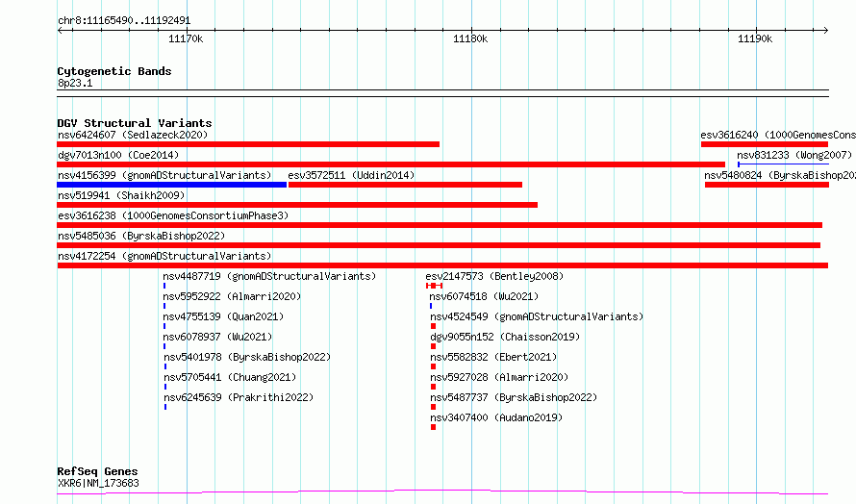Open variant nsv6424607 (Sedlazeck2020) label
This screenshot has height=504, width=856.
[133, 135]
